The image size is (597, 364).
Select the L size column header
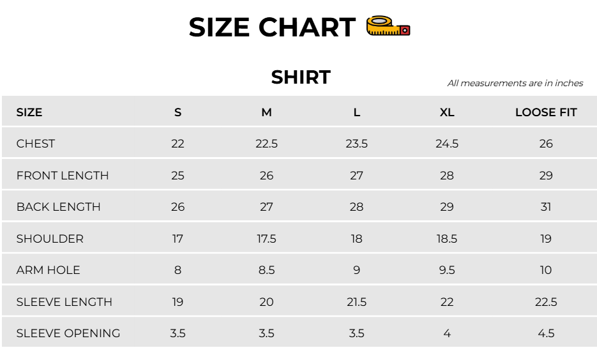[x=357, y=112]
